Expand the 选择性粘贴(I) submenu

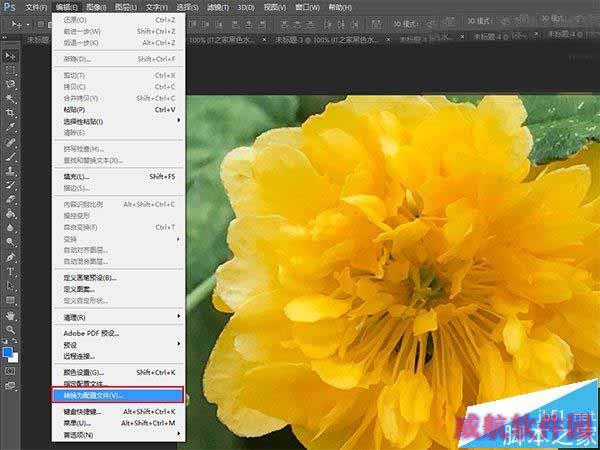tap(119, 122)
